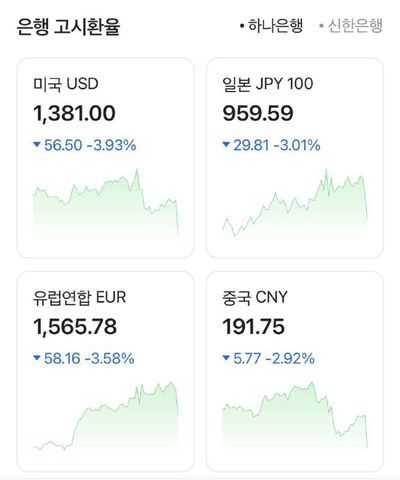The height and width of the screenshot is (480, 400).
Task: Click the 959.59 JPY rate value
Action: tap(258, 113)
